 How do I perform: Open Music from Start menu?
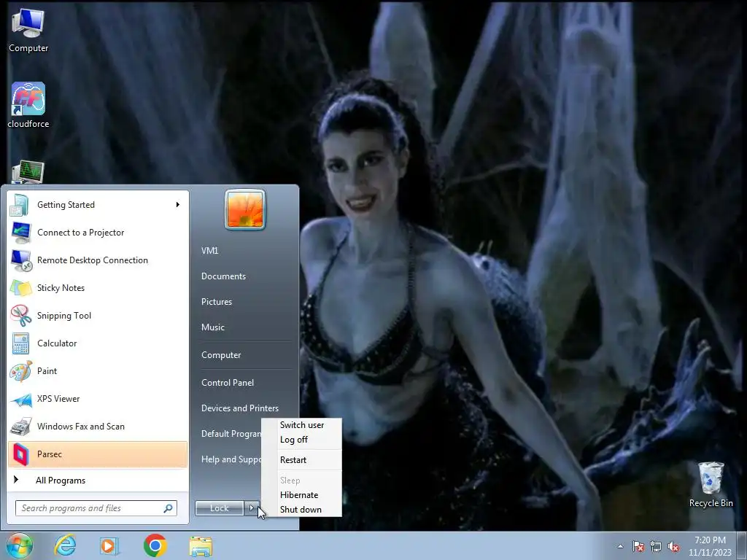pyautogui.click(x=212, y=327)
